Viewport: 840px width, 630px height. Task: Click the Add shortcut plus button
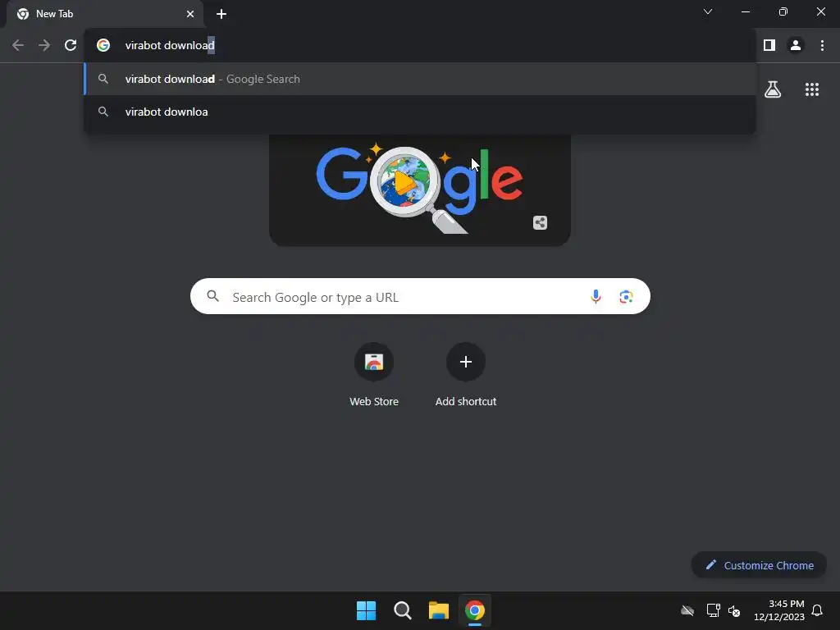coord(466,362)
